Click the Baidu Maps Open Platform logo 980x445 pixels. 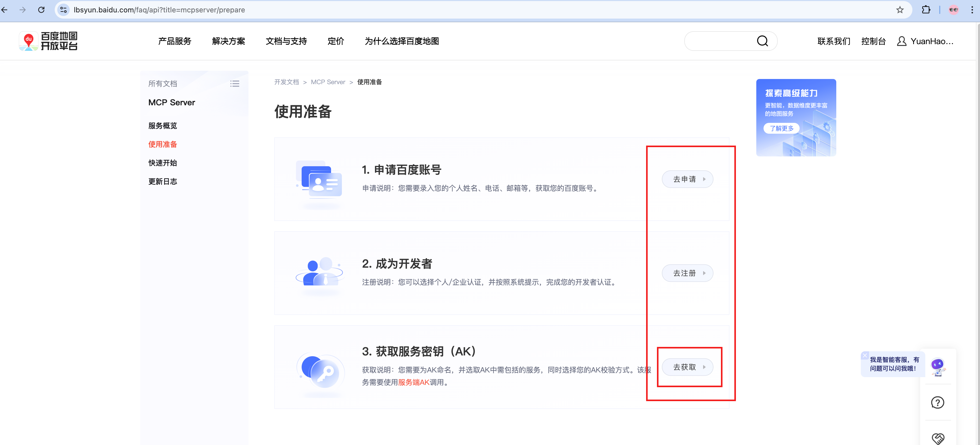coord(48,41)
